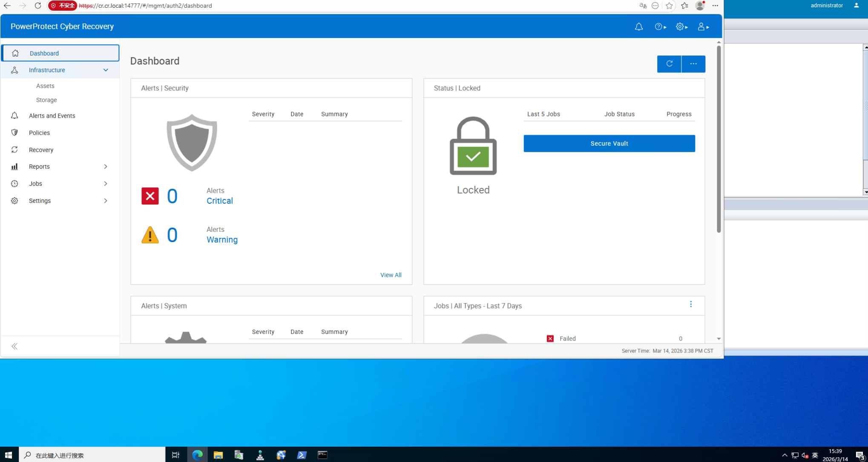Expand the Reports submenu
This screenshot has width=868, height=462.
coord(106,167)
